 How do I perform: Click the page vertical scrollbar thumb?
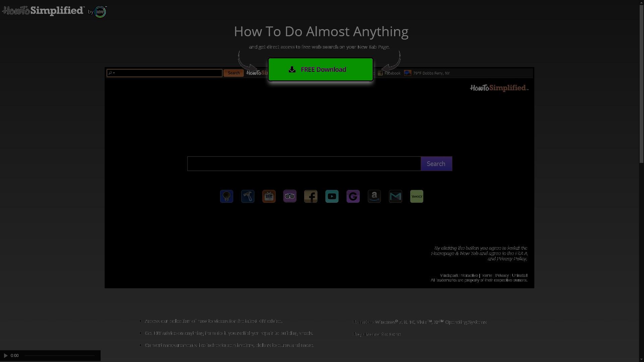642,84
